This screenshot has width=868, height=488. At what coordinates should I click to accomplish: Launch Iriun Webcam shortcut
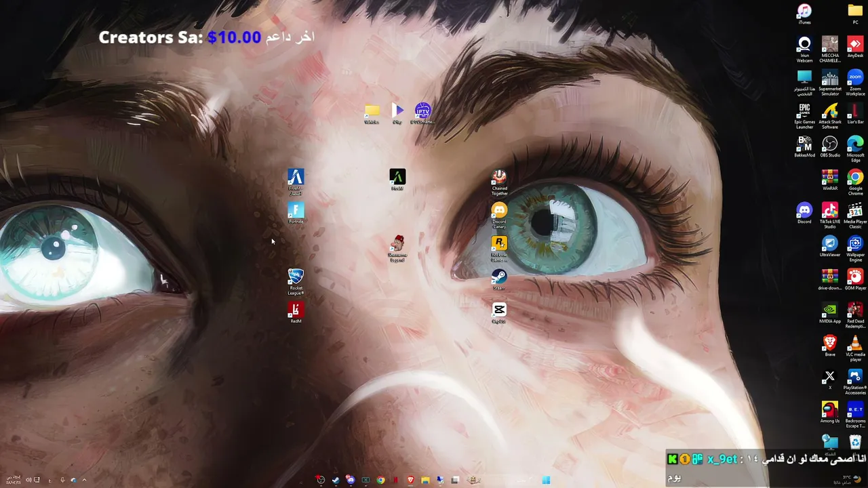click(804, 50)
